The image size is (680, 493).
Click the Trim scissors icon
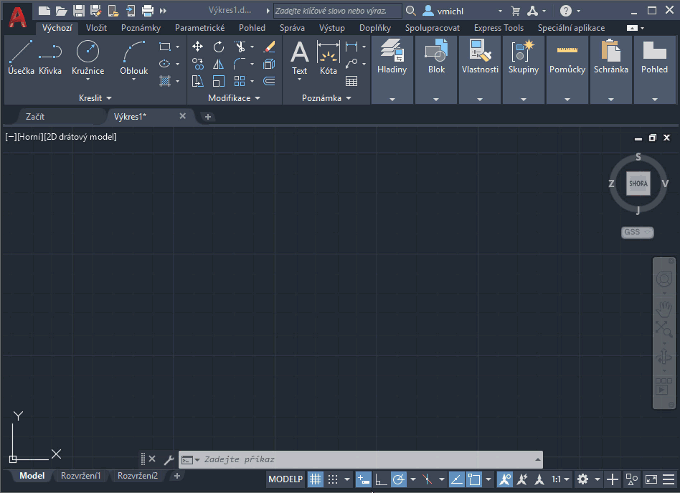(x=240, y=46)
